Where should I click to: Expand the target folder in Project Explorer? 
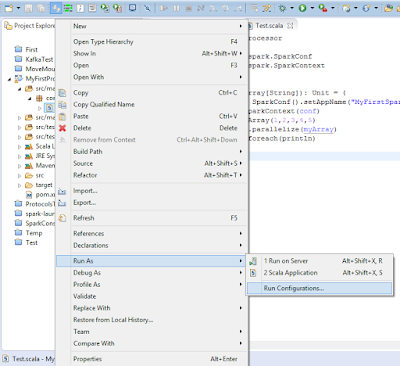click(x=20, y=185)
